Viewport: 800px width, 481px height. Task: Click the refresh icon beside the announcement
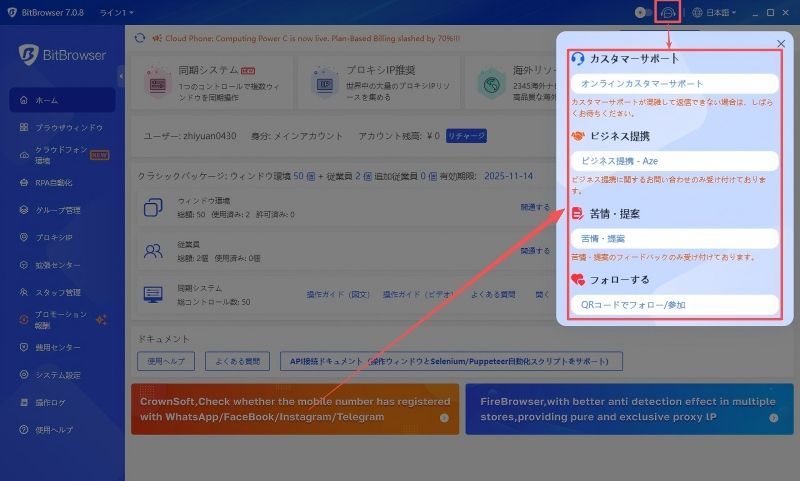pyautogui.click(x=140, y=38)
